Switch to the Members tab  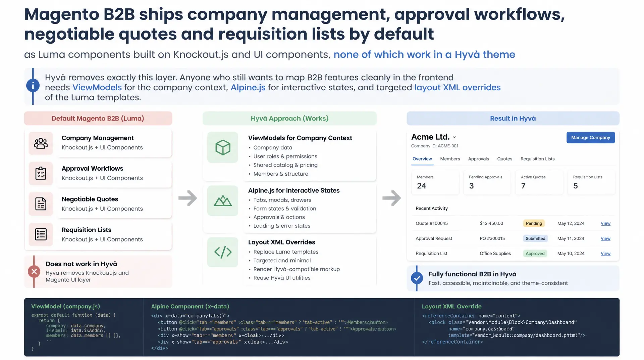tap(450, 159)
